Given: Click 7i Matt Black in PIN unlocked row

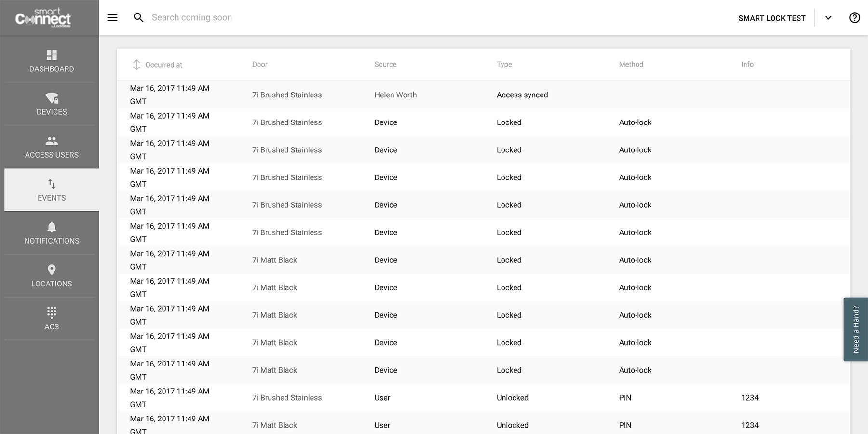Looking at the screenshot, I should tap(274, 425).
